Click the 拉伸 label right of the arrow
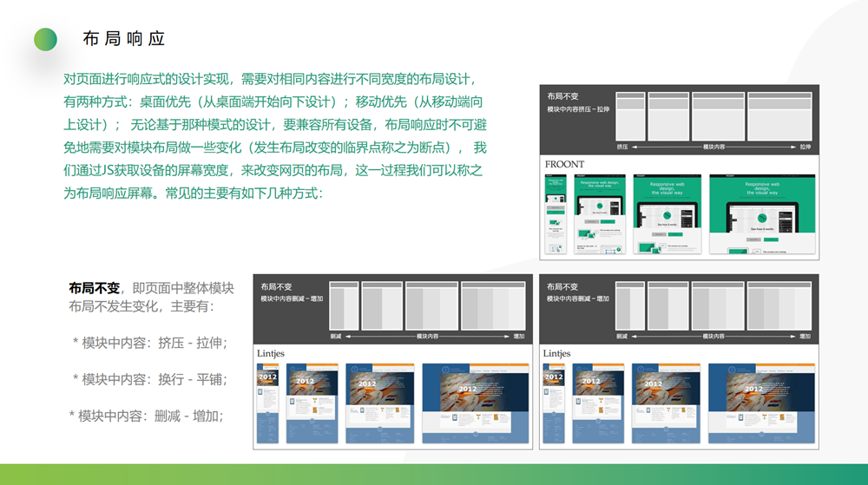Screen dimensions: 868x485 point(806,147)
